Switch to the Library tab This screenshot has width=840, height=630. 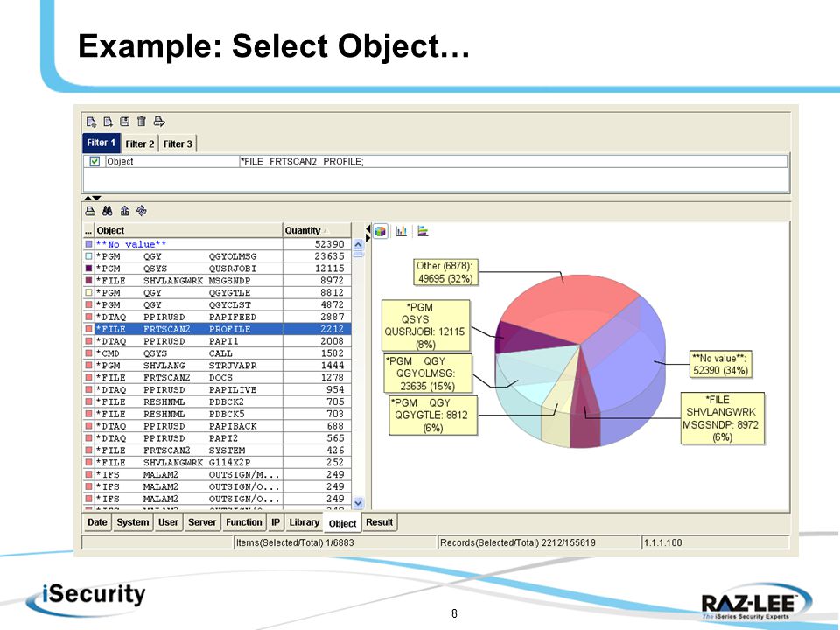pyautogui.click(x=304, y=522)
